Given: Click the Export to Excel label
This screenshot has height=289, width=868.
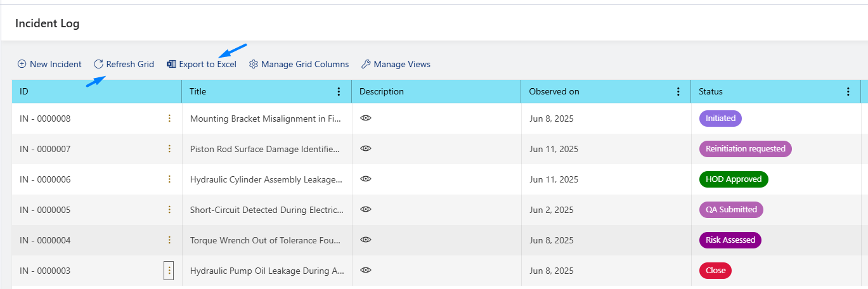Looking at the screenshot, I should pos(208,64).
